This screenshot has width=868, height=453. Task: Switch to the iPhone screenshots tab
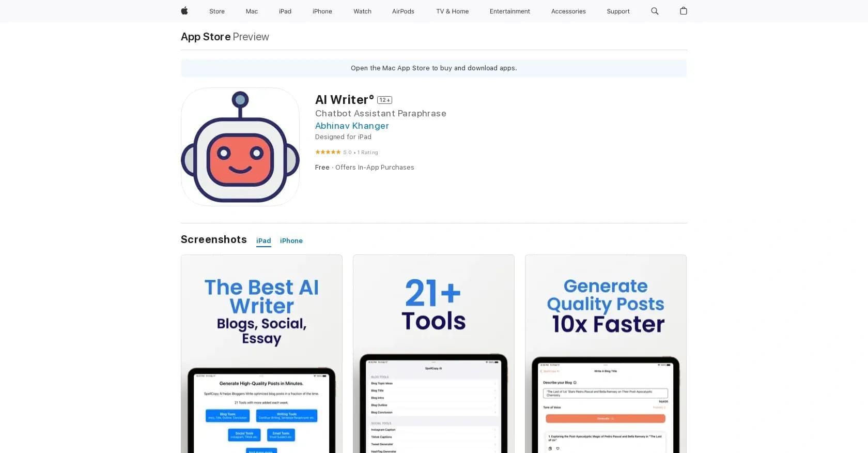coord(291,241)
